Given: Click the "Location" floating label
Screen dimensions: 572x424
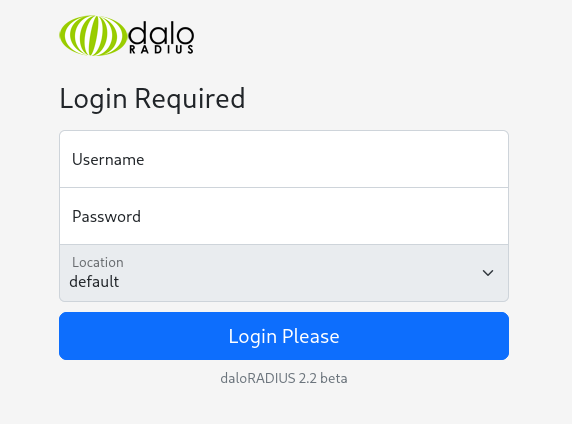Looking at the screenshot, I should pyautogui.click(x=98, y=262).
